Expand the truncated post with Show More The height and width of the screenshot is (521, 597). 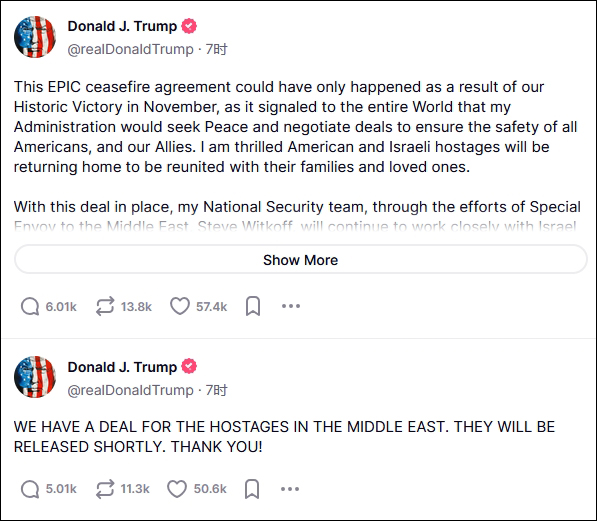[x=300, y=260]
